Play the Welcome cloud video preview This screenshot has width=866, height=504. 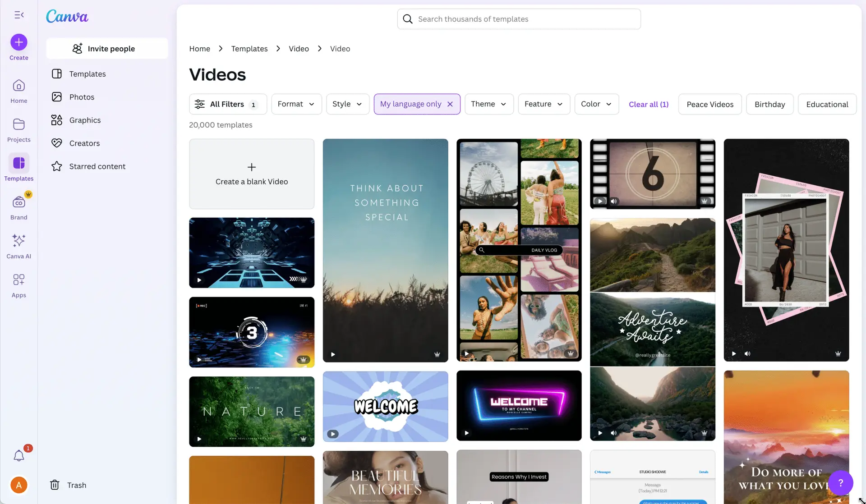[x=333, y=434]
